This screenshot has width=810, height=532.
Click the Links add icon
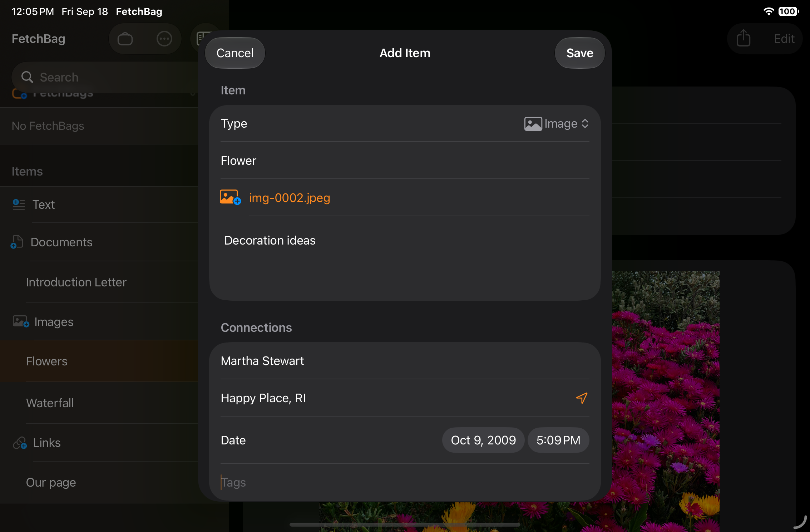(x=20, y=443)
